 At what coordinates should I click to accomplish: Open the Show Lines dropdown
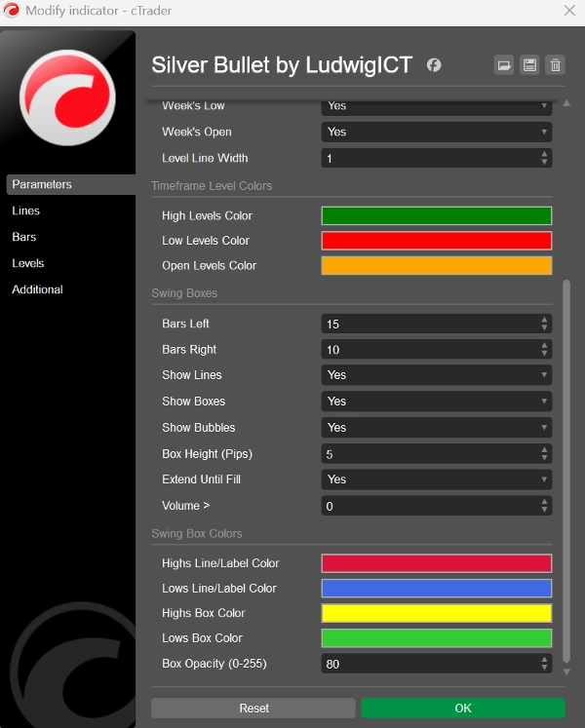tap(436, 375)
